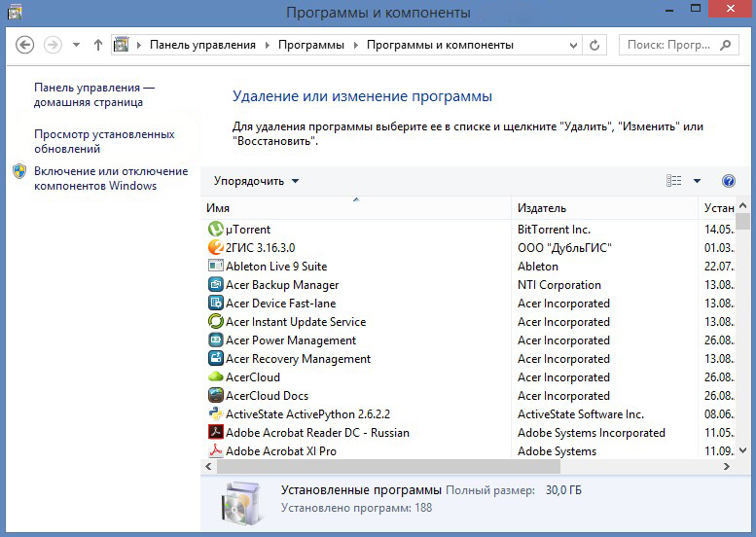Click the total size 30,0 ГБ value
The height and width of the screenshot is (537, 756).
point(563,490)
